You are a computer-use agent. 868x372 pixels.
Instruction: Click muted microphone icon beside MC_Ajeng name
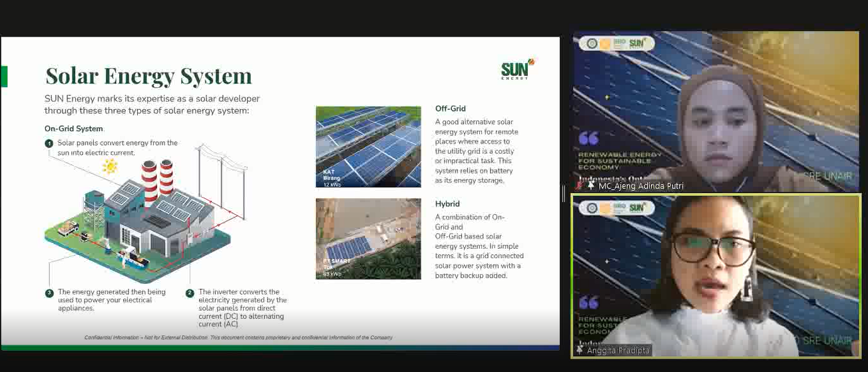[x=580, y=186]
